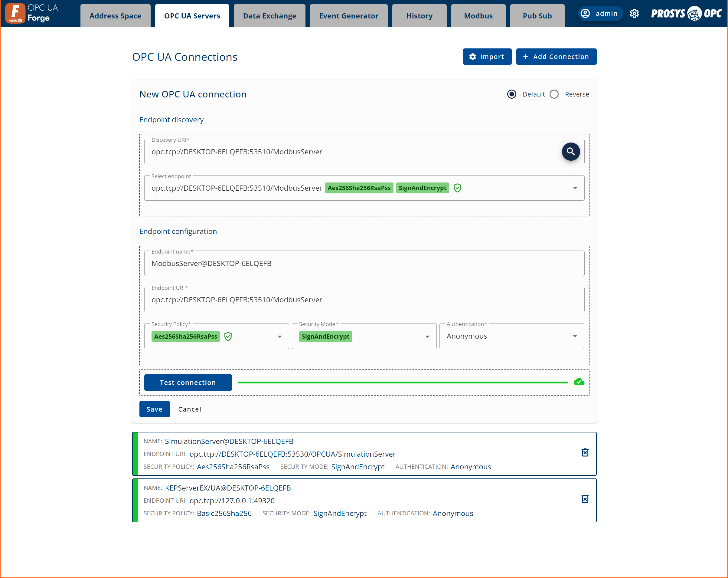This screenshot has width=728, height=578.
Task: Switch to the Address Space tab
Action: 115,16
